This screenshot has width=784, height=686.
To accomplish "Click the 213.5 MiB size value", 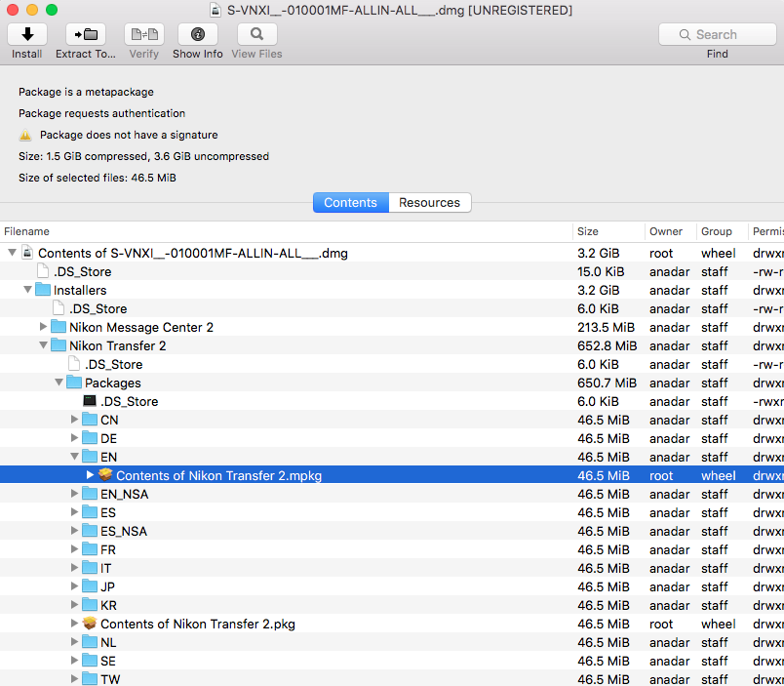I will (606, 327).
